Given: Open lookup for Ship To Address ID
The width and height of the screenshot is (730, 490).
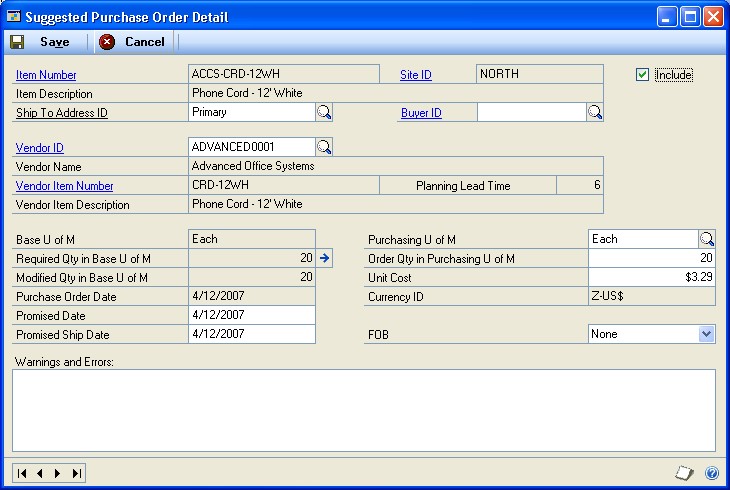Looking at the screenshot, I should pos(324,112).
